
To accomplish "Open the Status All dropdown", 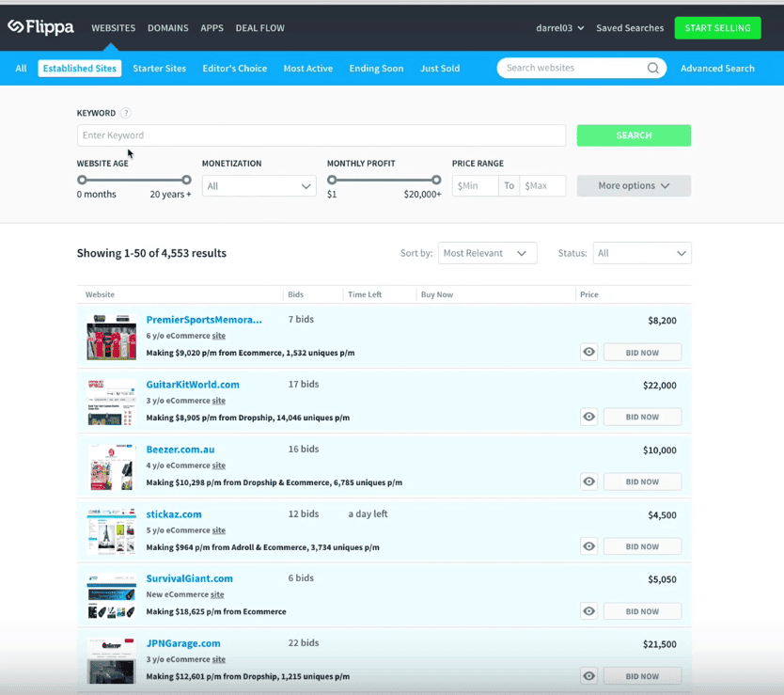I will click(642, 253).
